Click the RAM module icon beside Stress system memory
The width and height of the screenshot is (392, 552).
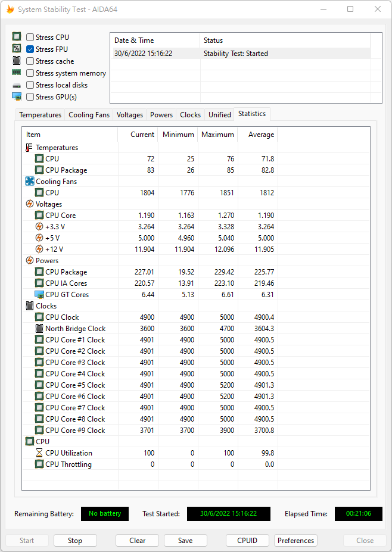(17, 73)
